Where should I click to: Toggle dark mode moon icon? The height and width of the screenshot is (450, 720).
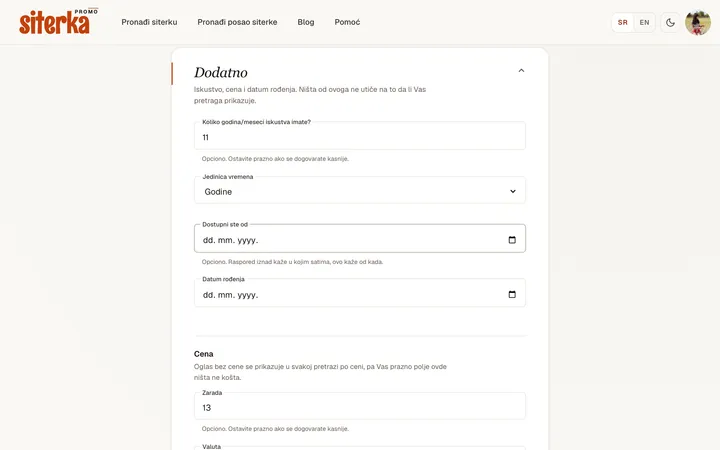tap(670, 22)
